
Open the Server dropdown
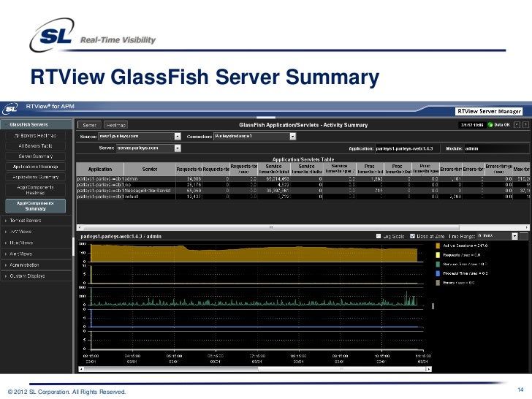[178, 148]
